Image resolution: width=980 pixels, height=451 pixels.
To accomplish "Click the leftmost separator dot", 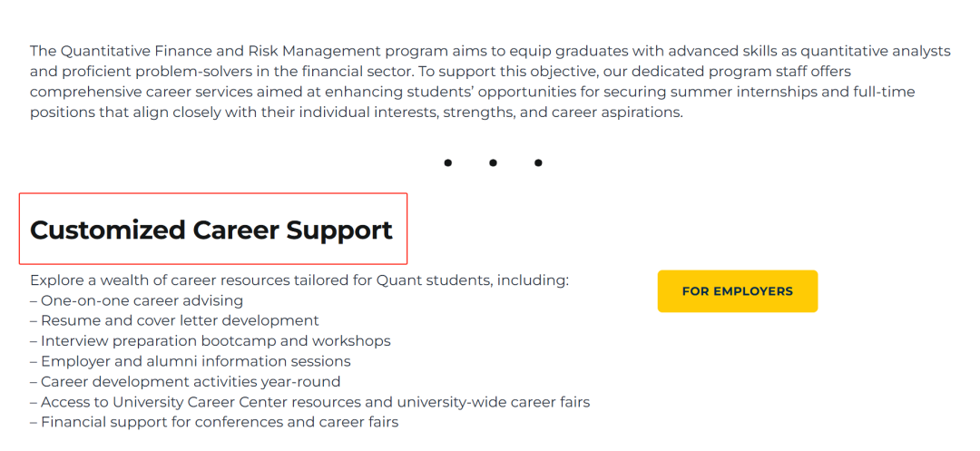I will (448, 163).
